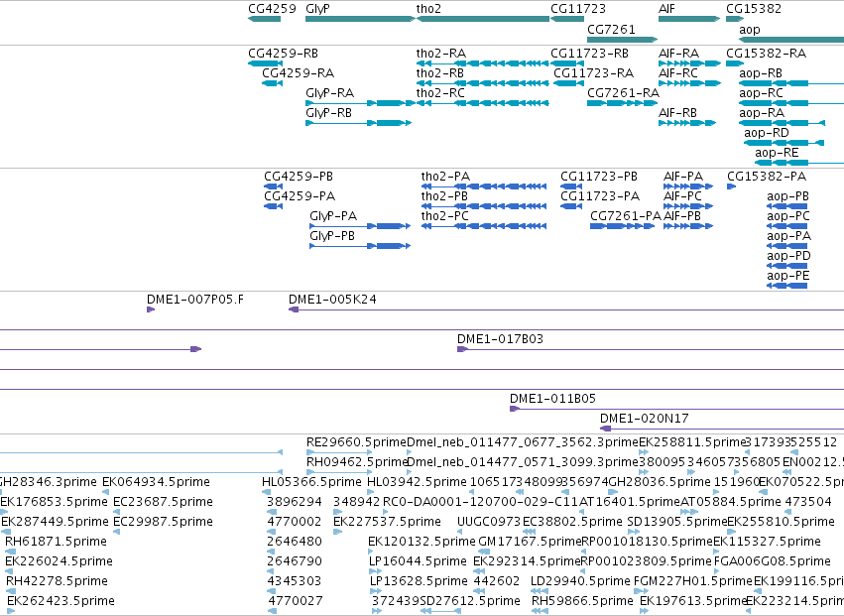
Task: Click the GlyP gene feature
Action: click(x=360, y=19)
